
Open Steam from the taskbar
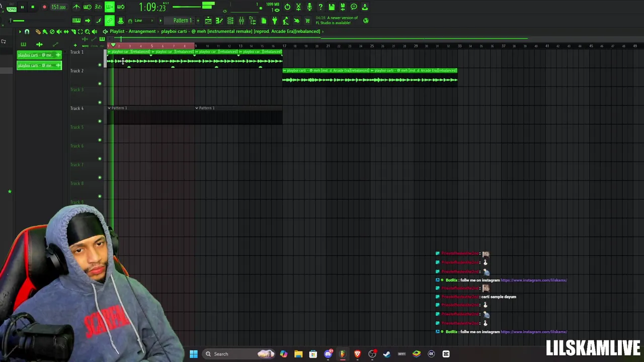pyautogui.click(x=387, y=354)
